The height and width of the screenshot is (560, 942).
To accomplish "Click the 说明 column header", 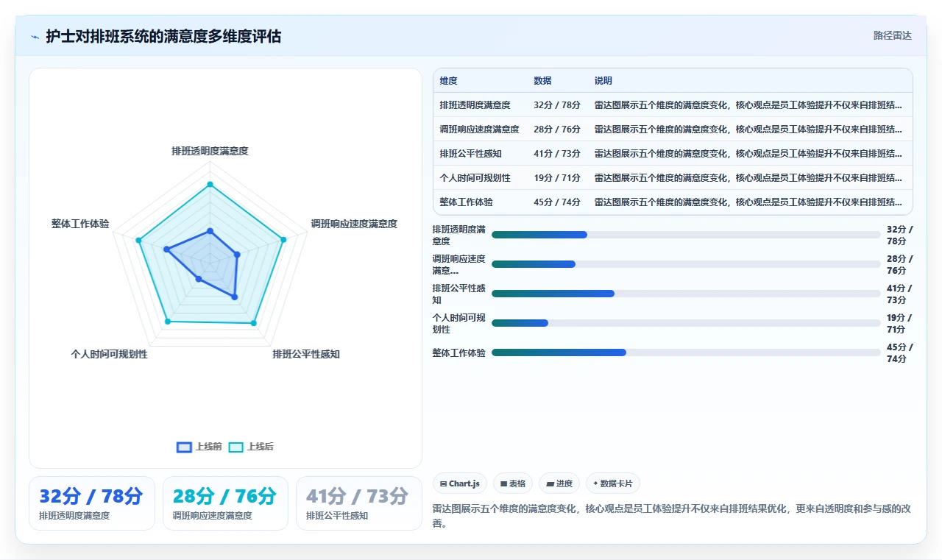I will pos(603,81).
